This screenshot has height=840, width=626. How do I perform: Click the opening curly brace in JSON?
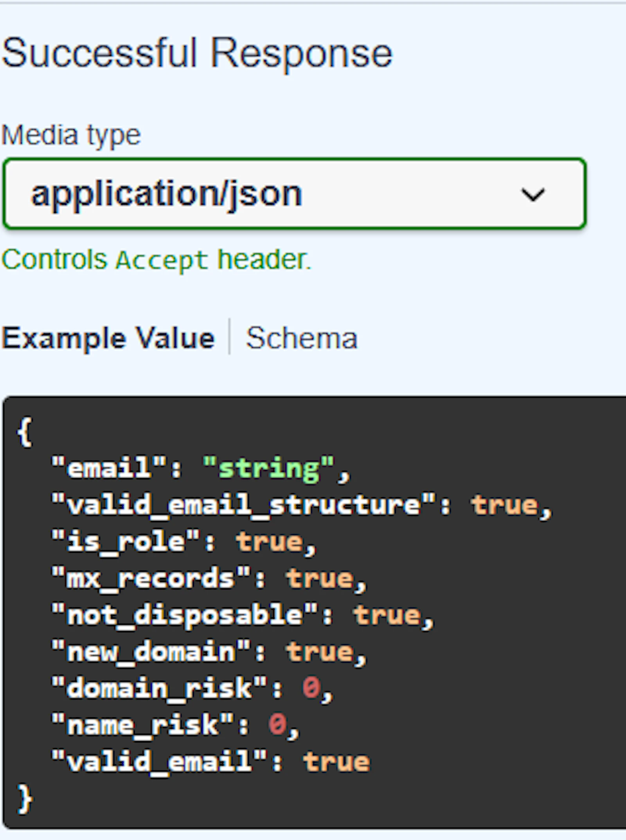pyautogui.click(x=24, y=432)
